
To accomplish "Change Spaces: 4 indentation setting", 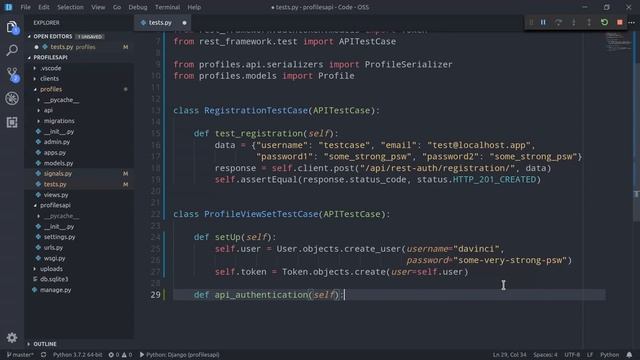I will (x=545, y=355).
